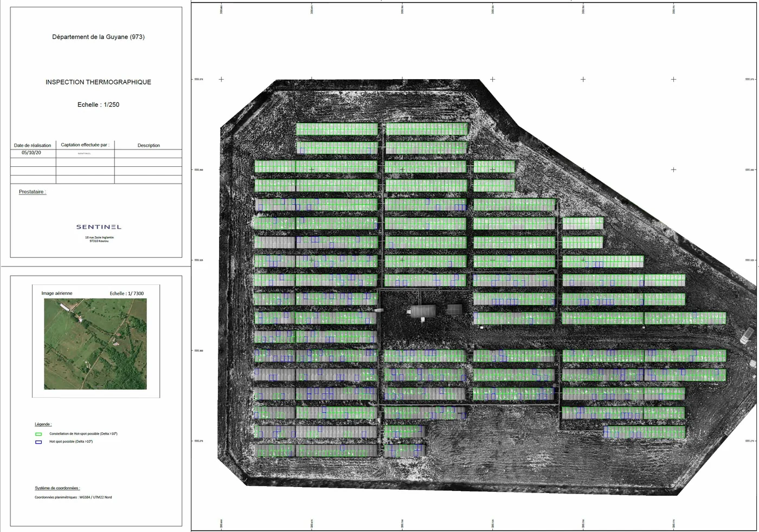Click the 'Captation effectuée par :' header
The width and height of the screenshot is (759, 532).
click(85, 145)
